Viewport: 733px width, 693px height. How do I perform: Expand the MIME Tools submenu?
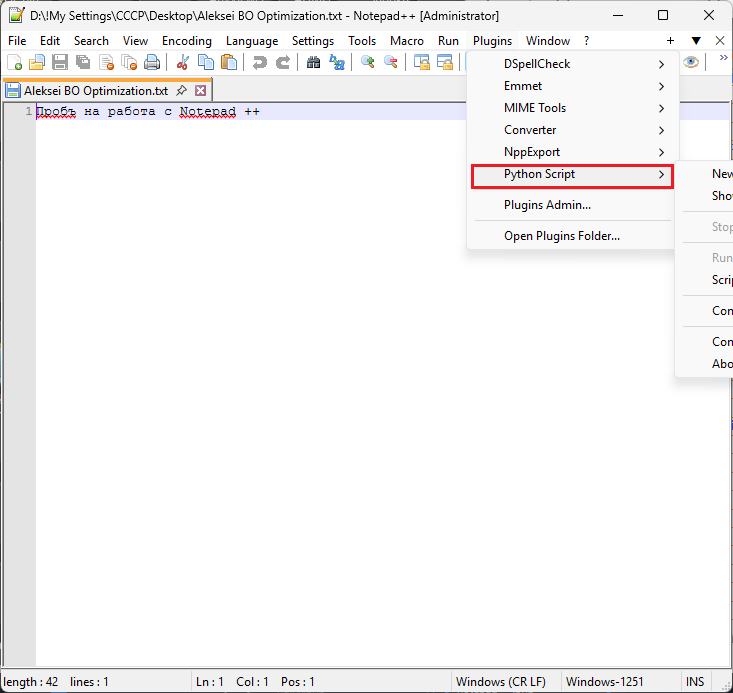click(572, 108)
